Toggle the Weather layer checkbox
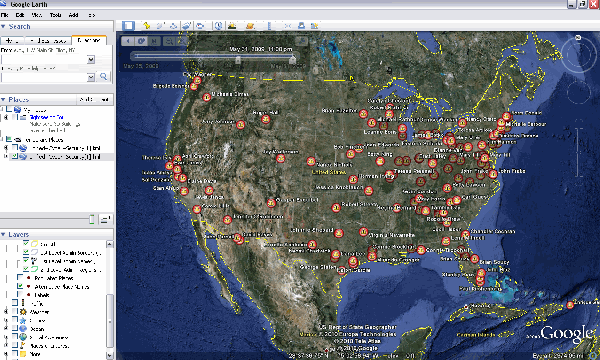600x360 pixels. [15, 312]
